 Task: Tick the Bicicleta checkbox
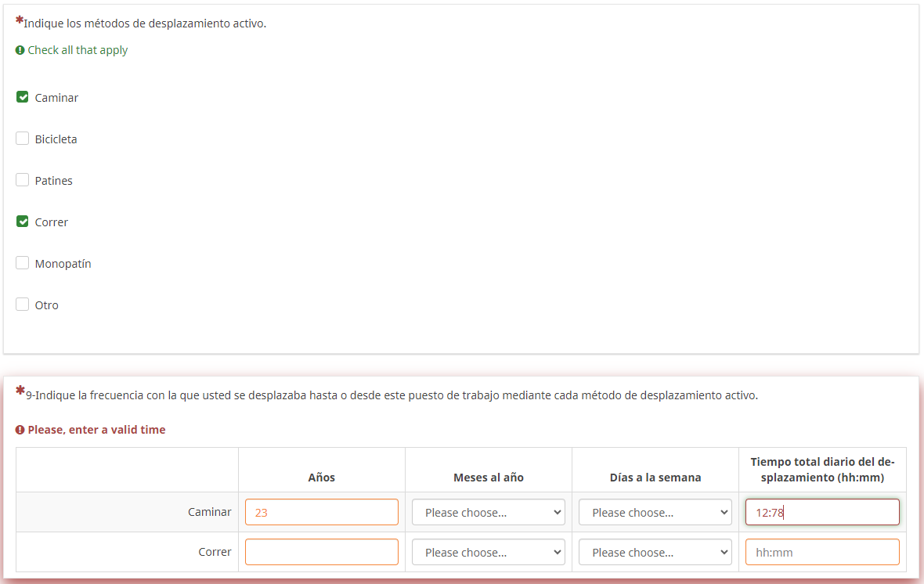[x=23, y=139]
